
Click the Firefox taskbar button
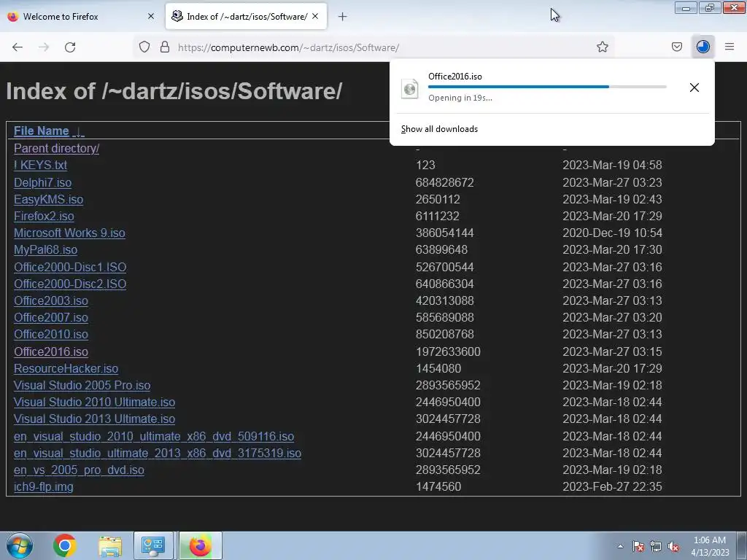click(200, 545)
